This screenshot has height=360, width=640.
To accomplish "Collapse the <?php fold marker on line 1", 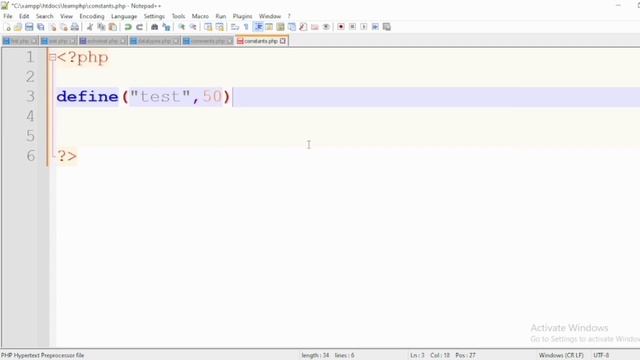I will [x=52, y=57].
